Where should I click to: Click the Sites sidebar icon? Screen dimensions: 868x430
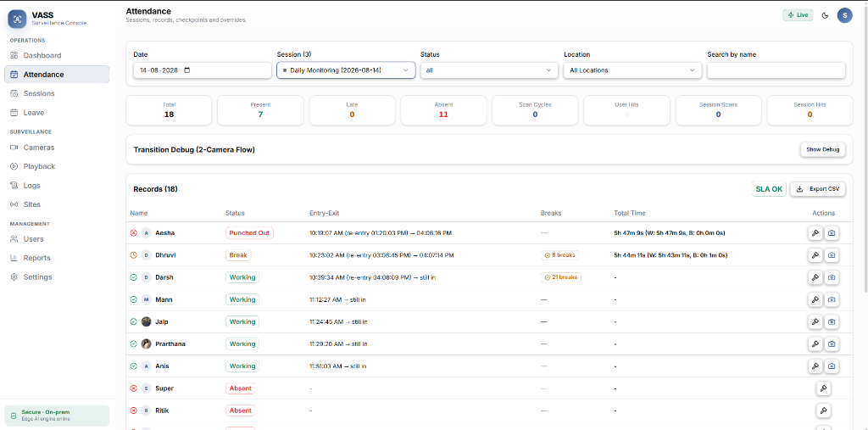[x=14, y=204]
